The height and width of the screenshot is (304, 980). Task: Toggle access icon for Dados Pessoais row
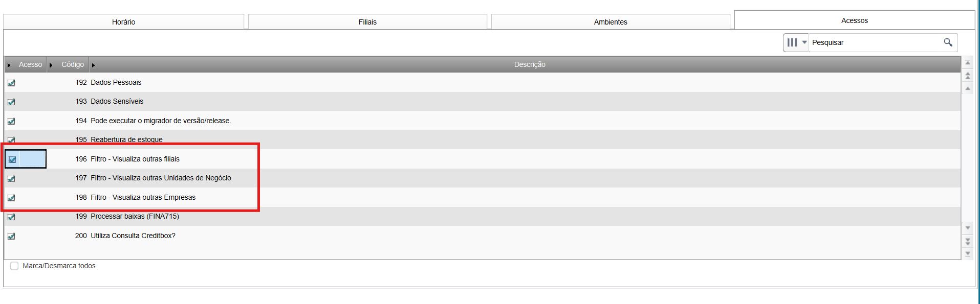[x=11, y=83]
